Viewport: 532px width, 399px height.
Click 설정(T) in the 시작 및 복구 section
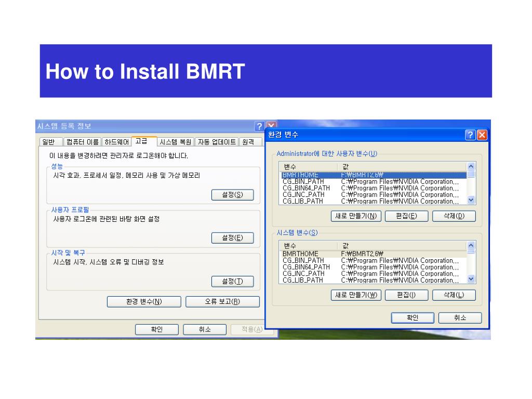232,281
